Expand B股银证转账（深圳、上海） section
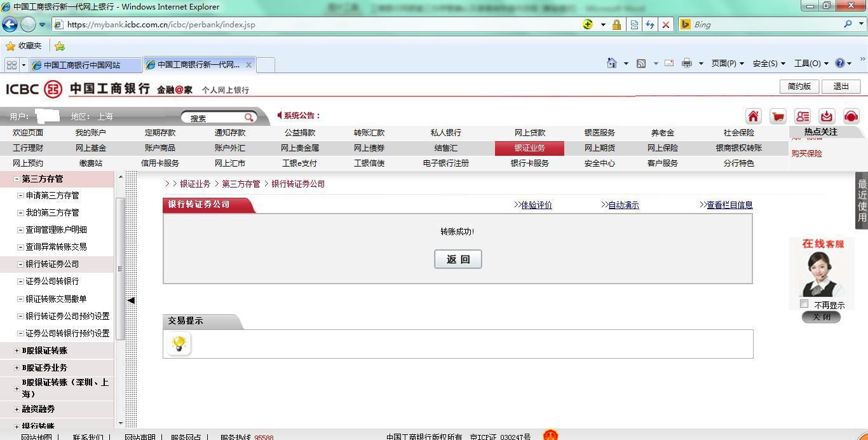 (x=17, y=388)
